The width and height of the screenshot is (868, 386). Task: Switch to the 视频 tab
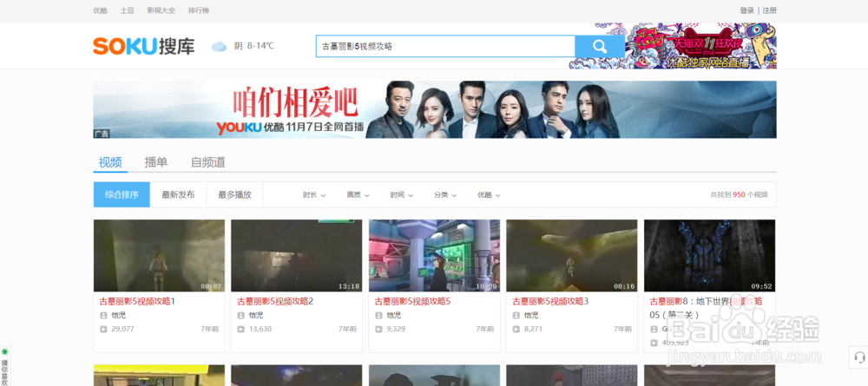[x=110, y=162]
